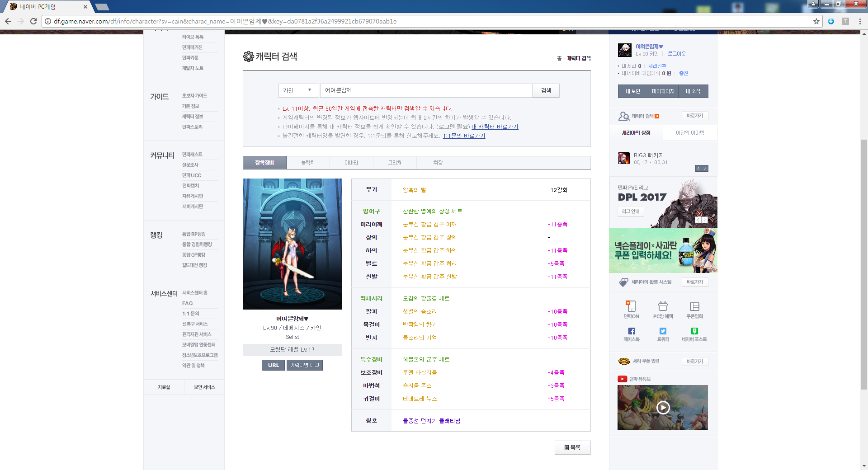Open 물풍선 던지기 플래티넘 title link
This screenshot has width=868, height=470.
[431, 421]
